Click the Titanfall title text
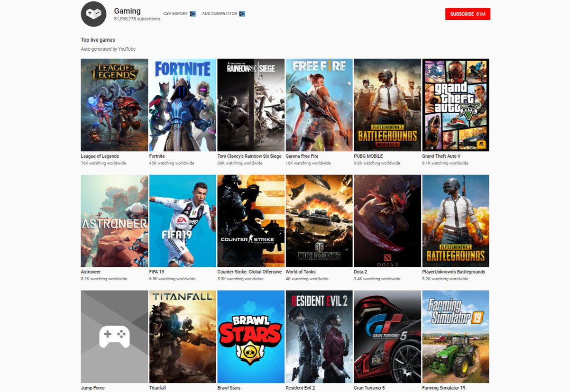The image size is (569, 392). pyautogui.click(x=158, y=388)
